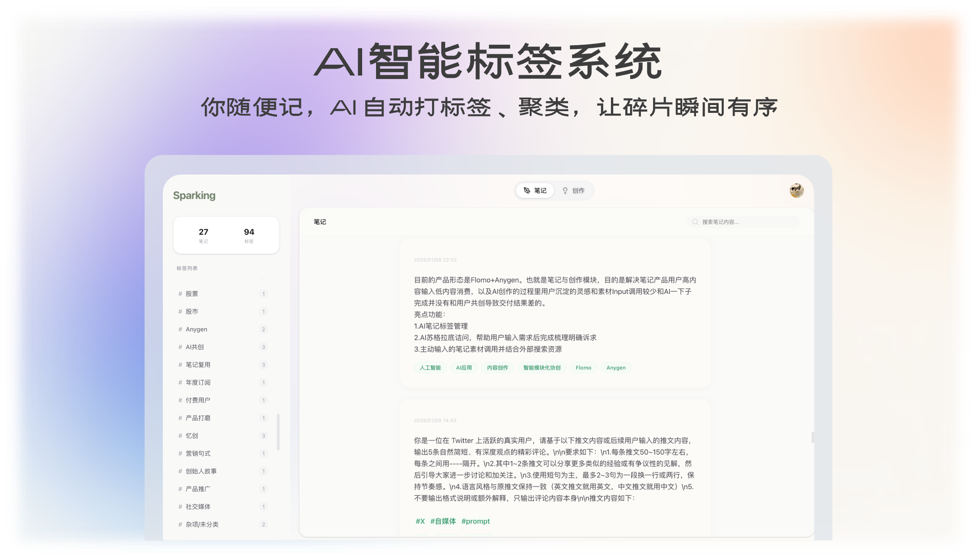977x560 pixels.
Task: Click the # icon beside the 股票 tag
Action: tap(180, 293)
